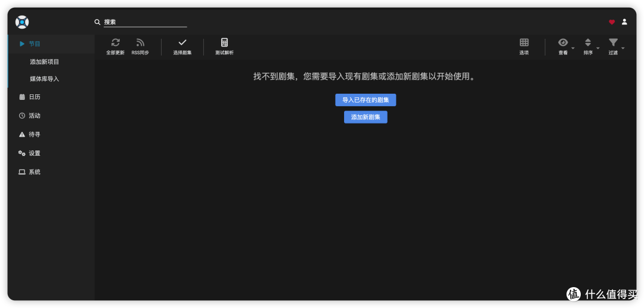Expand 排序 sort dropdown
The width and height of the screenshot is (644, 308).
coord(591,47)
